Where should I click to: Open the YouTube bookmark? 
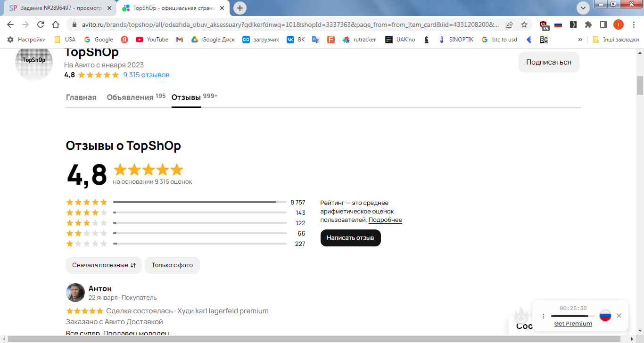(152, 40)
